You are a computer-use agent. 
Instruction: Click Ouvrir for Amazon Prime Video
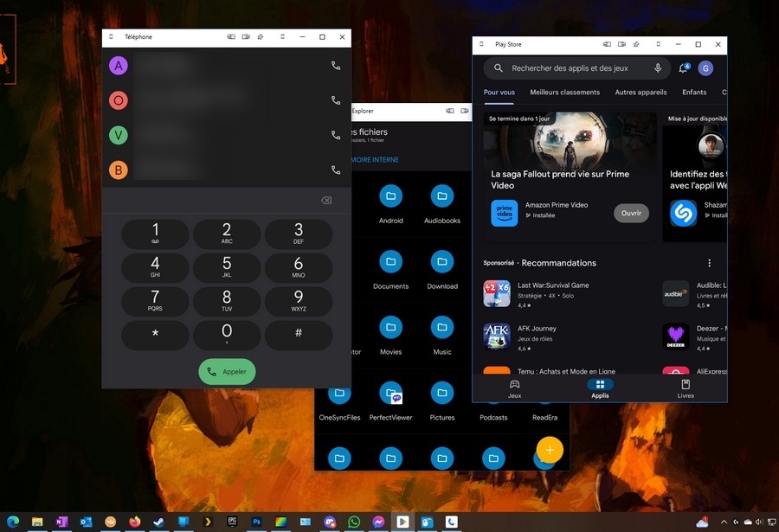coord(631,213)
